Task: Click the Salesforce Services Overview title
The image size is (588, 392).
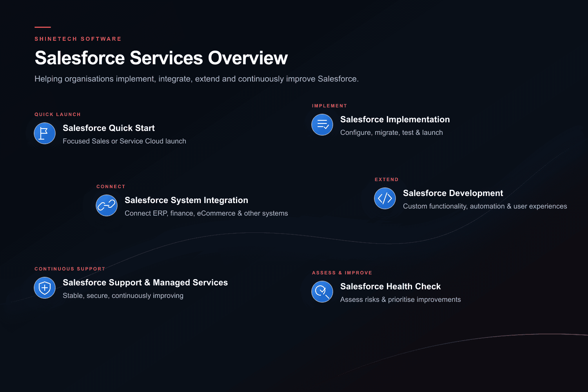Action: coord(161,58)
